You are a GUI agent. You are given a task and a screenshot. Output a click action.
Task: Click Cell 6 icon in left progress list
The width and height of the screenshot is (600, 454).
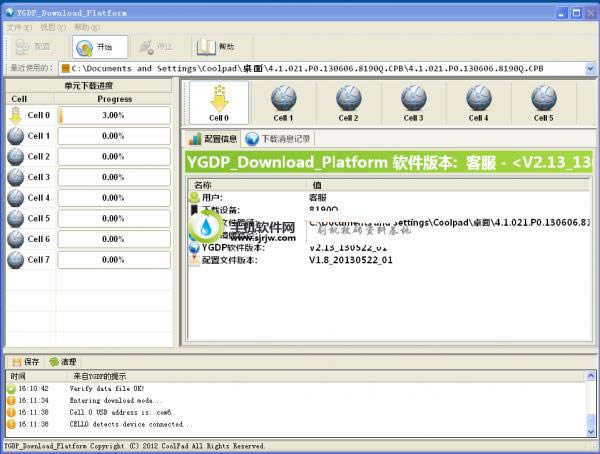tap(16, 238)
